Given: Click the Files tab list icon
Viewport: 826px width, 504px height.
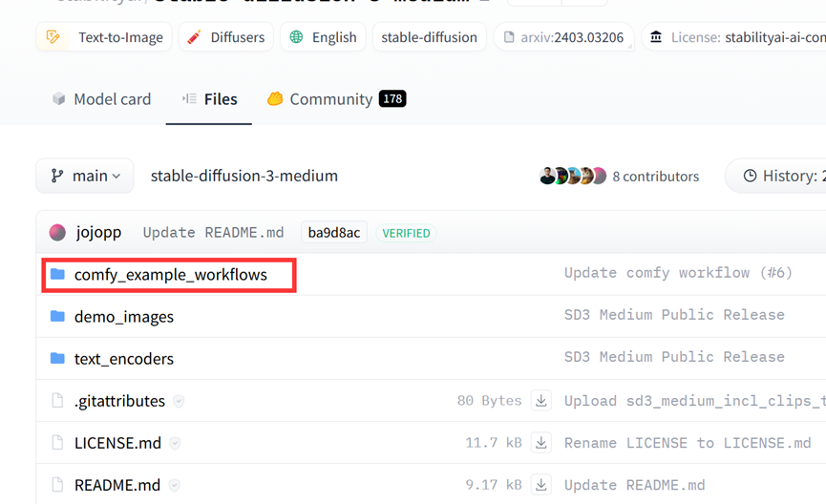Looking at the screenshot, I should pos(189,98).
